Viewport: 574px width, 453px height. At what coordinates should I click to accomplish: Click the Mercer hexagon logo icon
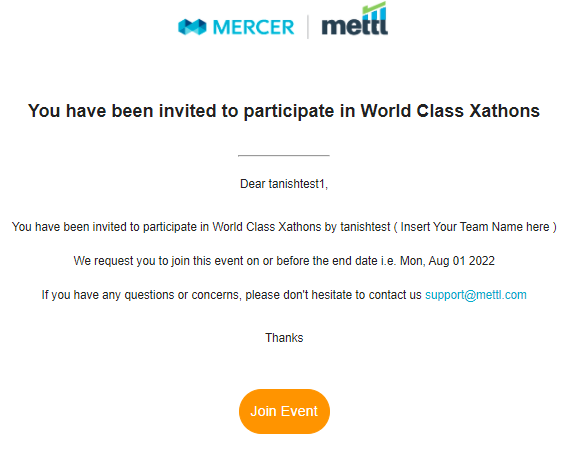[192, 27]
